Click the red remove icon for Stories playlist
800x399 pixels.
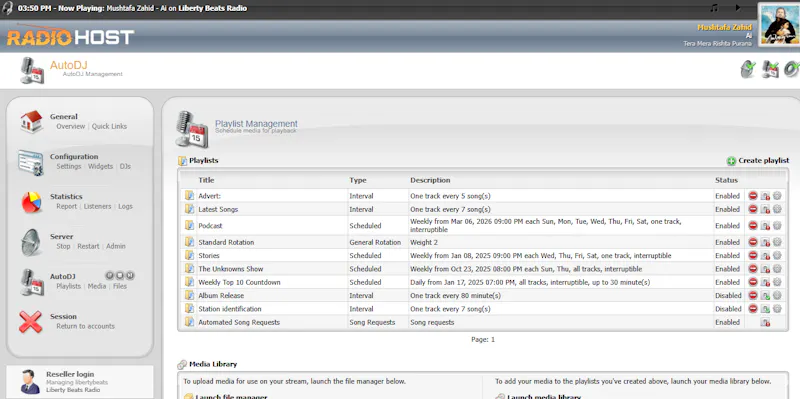(753, 255)
